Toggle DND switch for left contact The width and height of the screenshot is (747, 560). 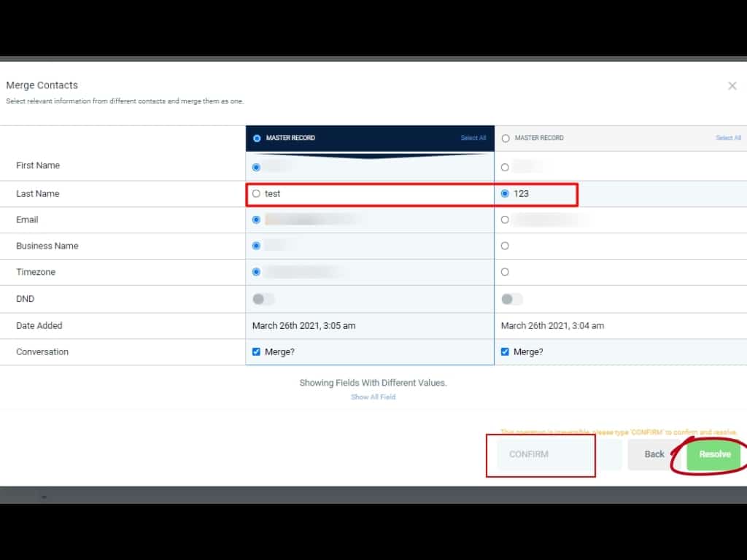263,299
